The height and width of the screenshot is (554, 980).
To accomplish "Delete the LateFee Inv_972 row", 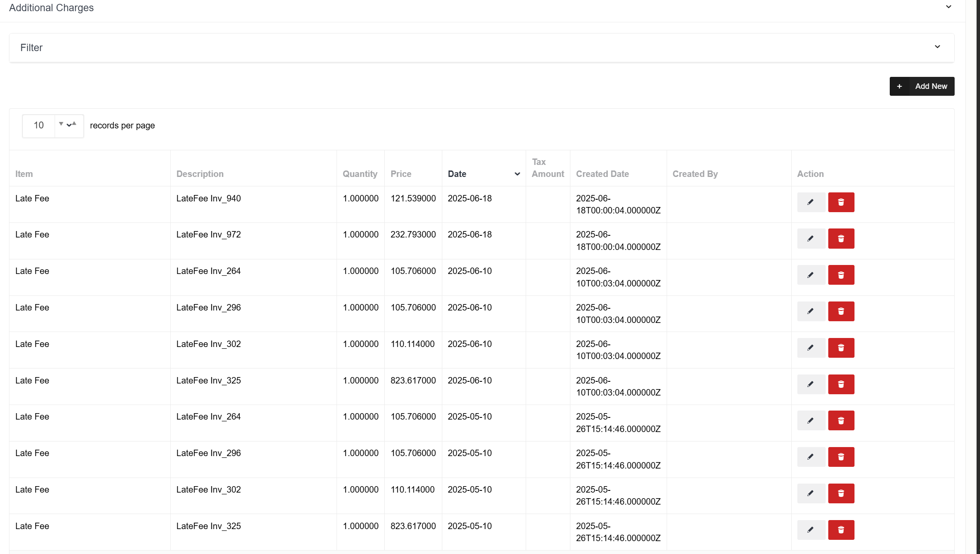I will [841, 239].
